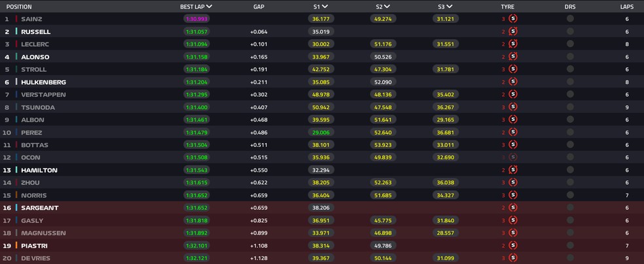Click the DRS indicator dot for Albon
Viewport: 644px width, 264px height.
[x=570, y=120]
